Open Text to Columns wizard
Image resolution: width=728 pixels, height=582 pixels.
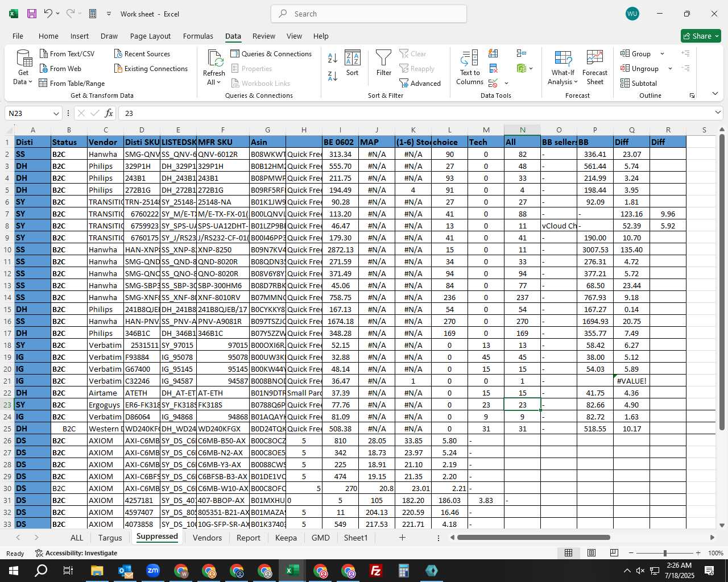(470, 68)
